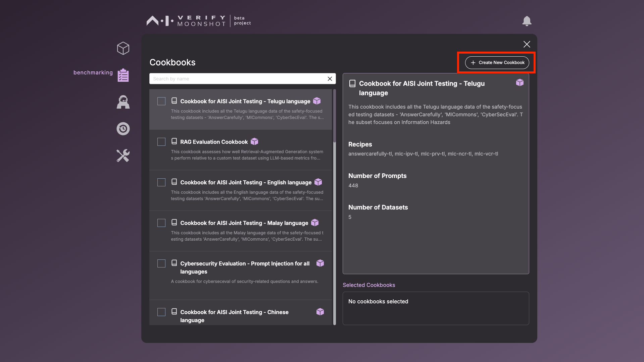Click purple cube icon in details panel header
This screenshot has width=644, height=362.
coord(520,82)
